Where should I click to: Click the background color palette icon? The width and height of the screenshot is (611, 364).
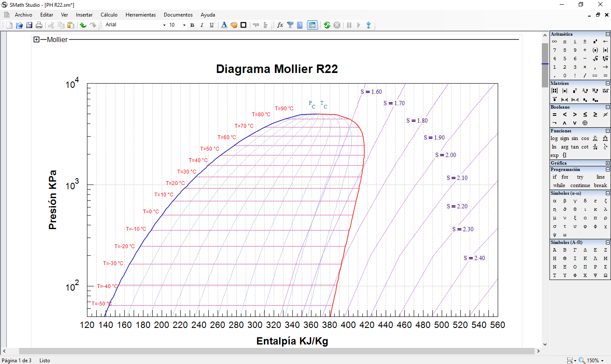click(x=234, y=25)
